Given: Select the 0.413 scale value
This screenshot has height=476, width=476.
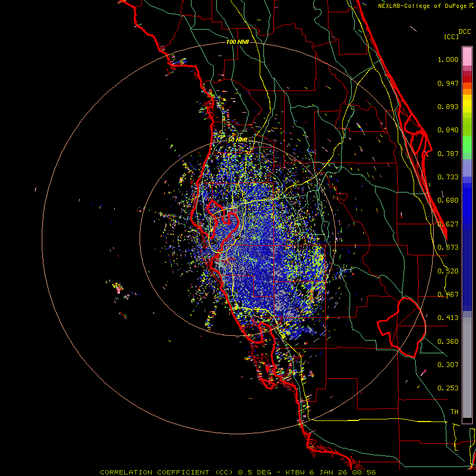Looking at the screenshot, I should point(448,318).
